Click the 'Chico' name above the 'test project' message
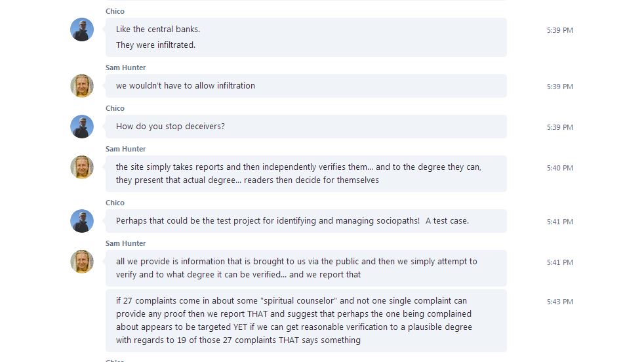Image resolution: width=644 pixels, height=362 pixels. [115, 203]
